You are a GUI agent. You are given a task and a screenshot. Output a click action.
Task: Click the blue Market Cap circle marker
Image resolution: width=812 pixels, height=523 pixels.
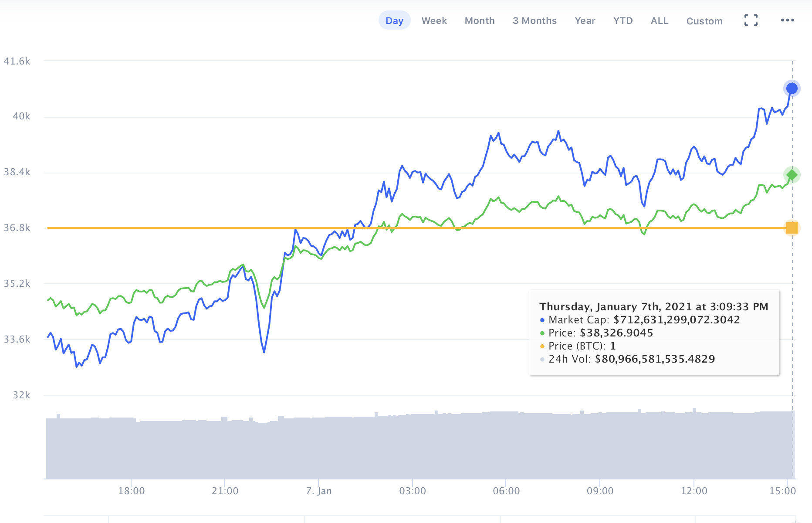click(792, 88)
